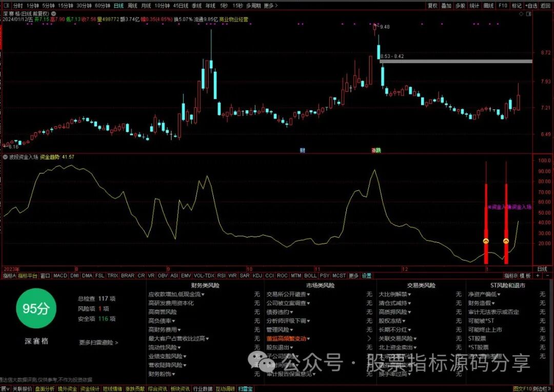Image resolution: width=554 pixels, height=392 pixels.
Task: Click the plus button beside 模板
Action: pos(538,276)
